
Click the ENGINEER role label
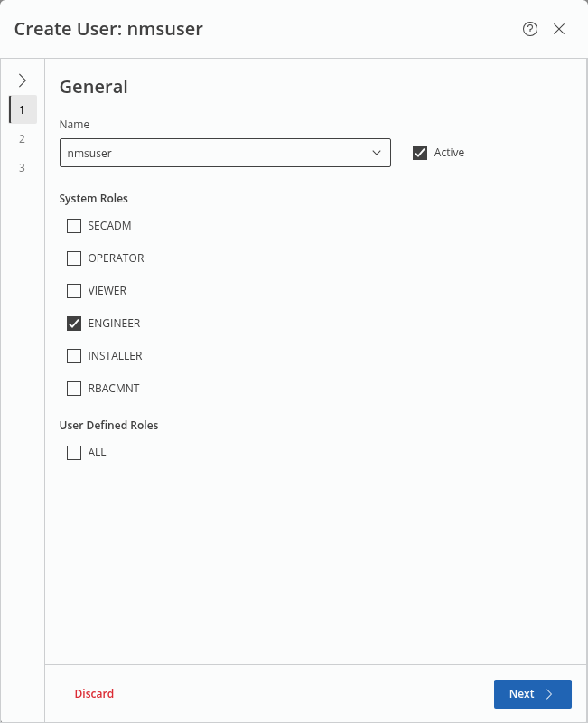[x=114, y=324]
